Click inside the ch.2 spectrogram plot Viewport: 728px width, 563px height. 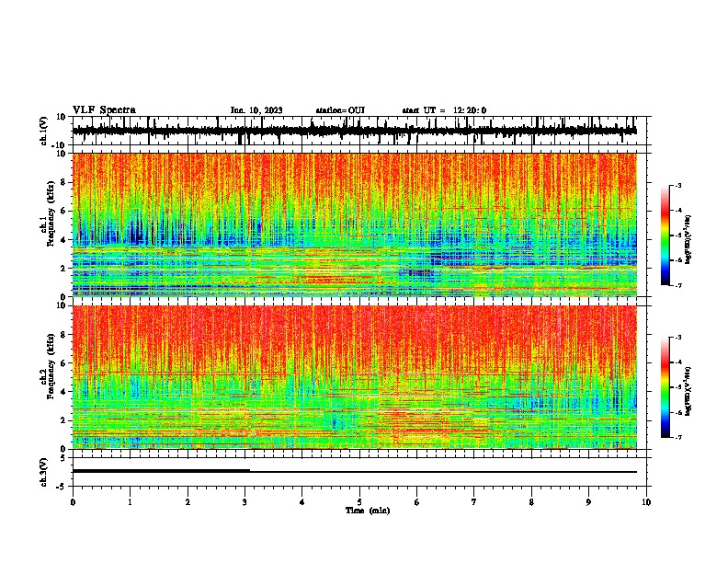[x=355, y=377]
